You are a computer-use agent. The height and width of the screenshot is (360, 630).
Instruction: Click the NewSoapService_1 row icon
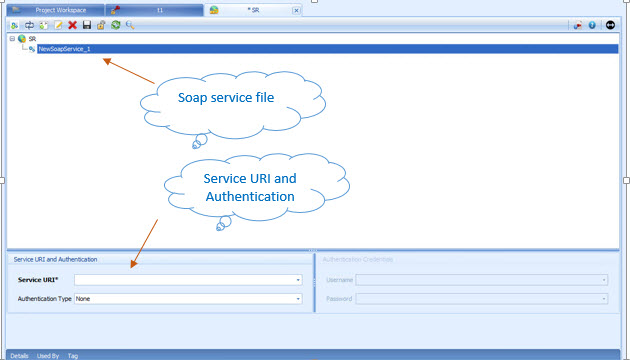[x=32, y=49]
